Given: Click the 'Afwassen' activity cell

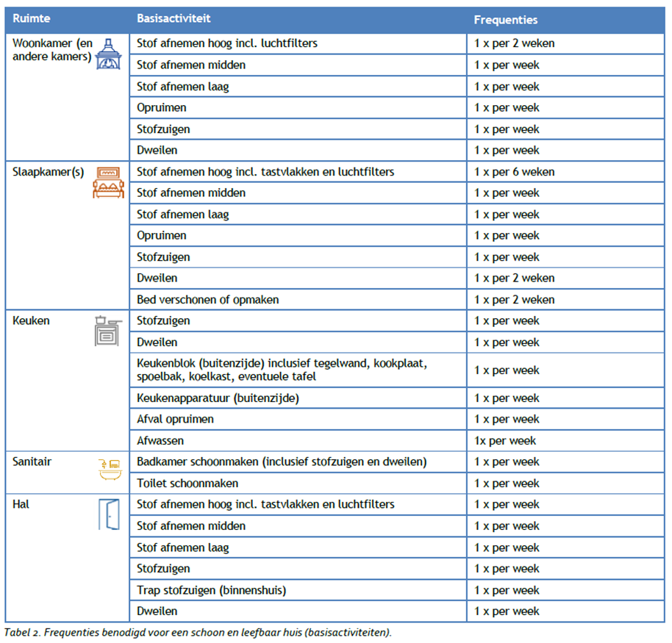Looking at the screenshot, I should (x=160, y=441).
